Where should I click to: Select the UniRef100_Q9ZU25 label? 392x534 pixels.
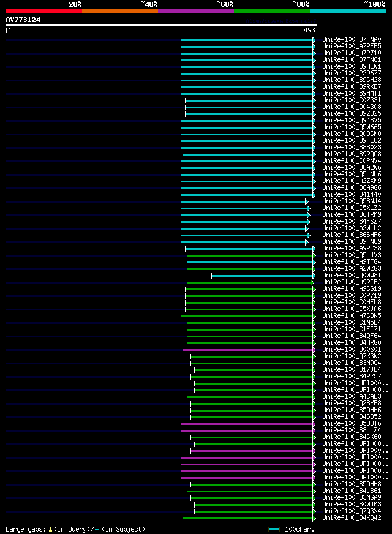click(x=352, y=113)
